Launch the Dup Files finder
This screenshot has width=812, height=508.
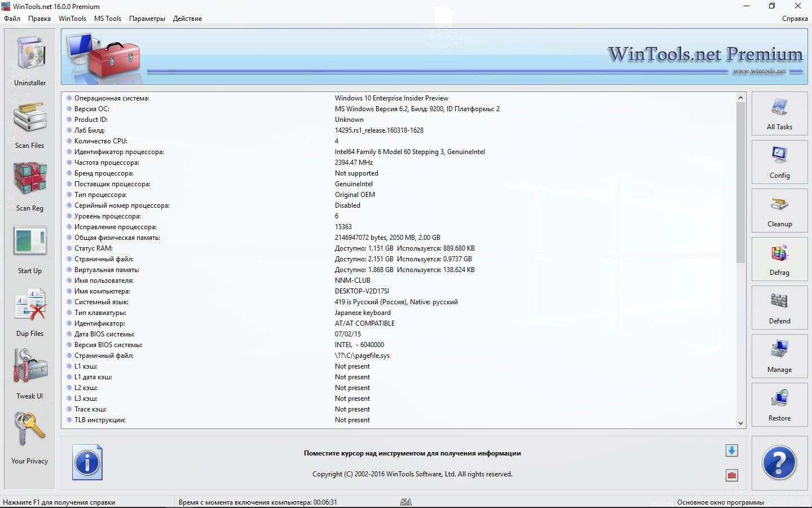point(30,312)
